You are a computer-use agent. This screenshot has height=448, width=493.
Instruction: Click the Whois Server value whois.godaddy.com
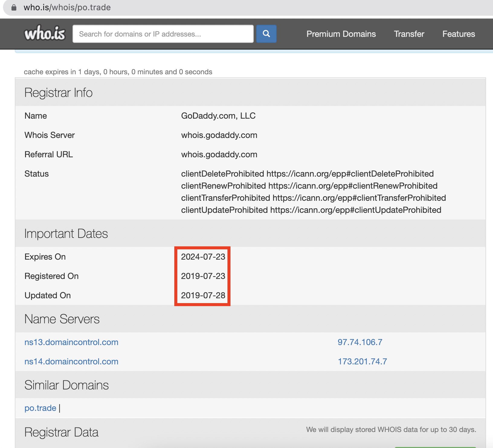(219, 135)
